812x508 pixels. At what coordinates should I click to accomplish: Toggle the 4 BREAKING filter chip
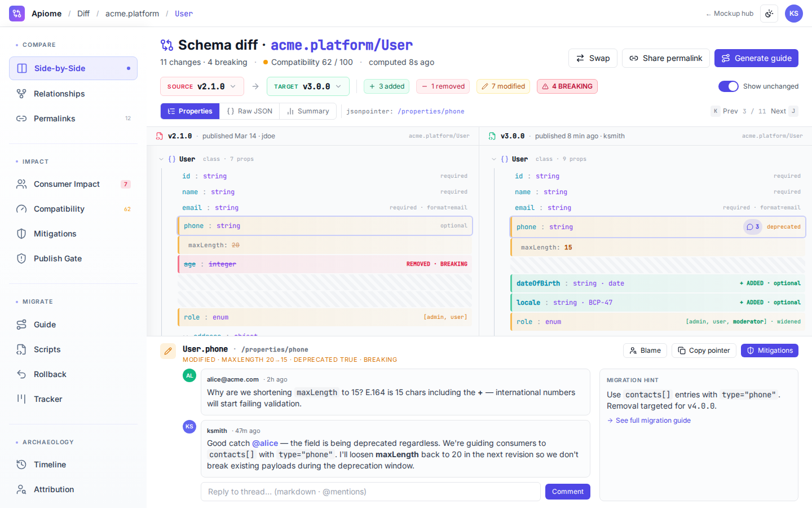567,86
